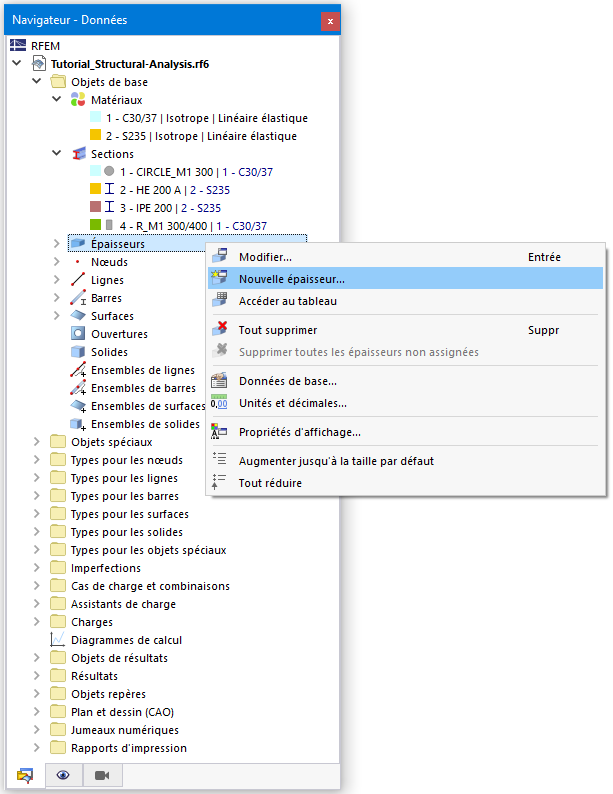
Task: Select section 2 - HE 200 A row
Action: pos(175,190)
